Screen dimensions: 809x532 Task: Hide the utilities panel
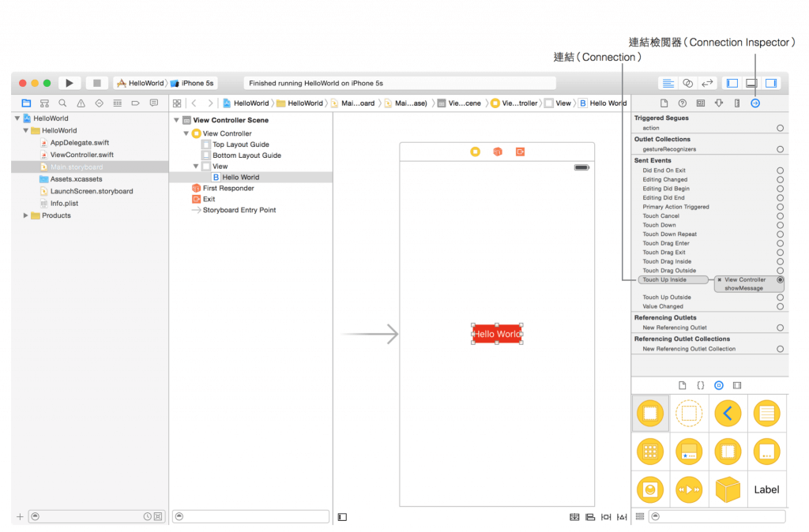click(770, 82)
